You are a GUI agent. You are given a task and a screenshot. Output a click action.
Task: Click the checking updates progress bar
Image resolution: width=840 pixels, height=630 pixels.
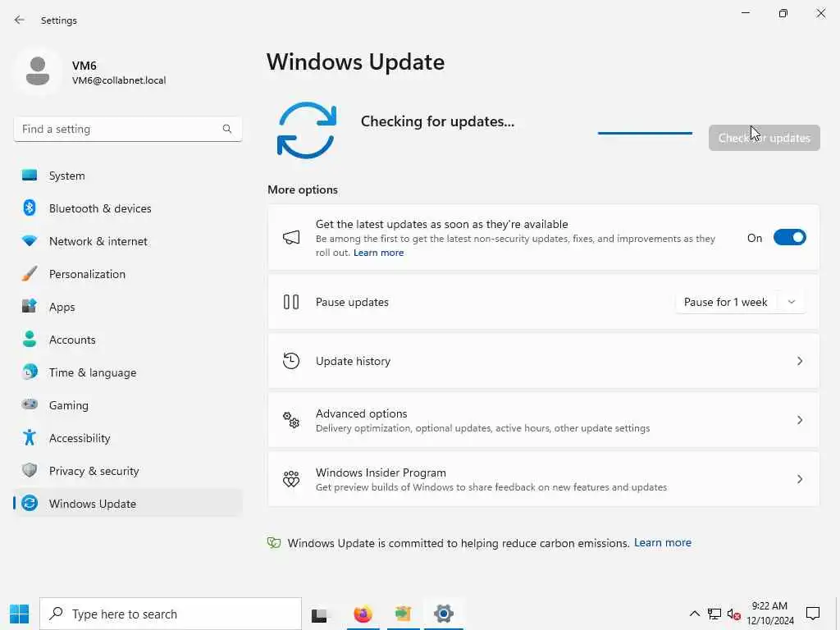point(645,133)
